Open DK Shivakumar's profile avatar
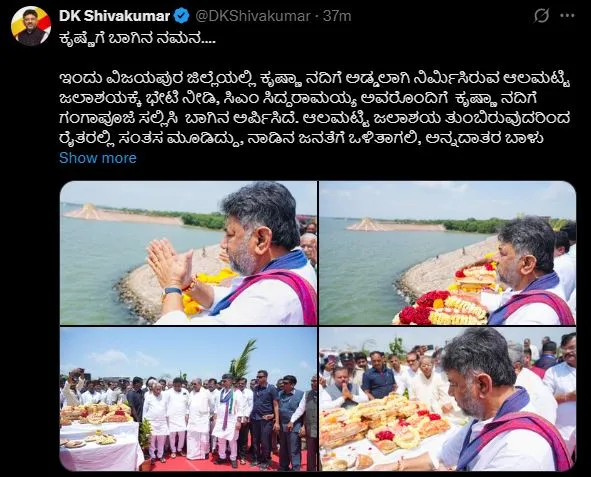The image size is (591, 477). (31, 26)
